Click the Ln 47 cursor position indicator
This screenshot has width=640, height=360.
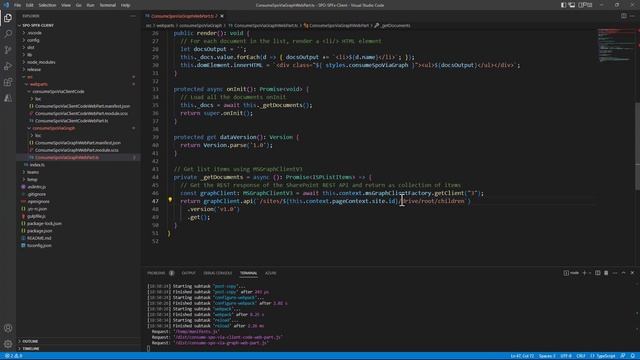point(522,356)
